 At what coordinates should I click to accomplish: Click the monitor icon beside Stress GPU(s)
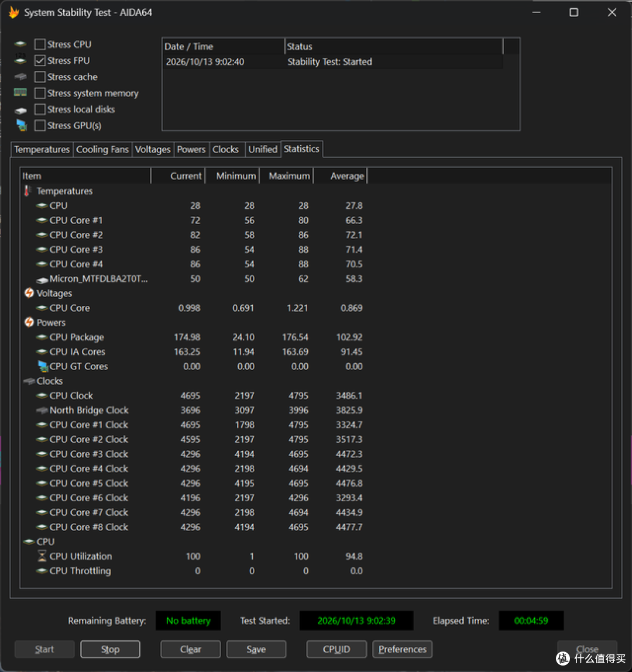point(21,126)
